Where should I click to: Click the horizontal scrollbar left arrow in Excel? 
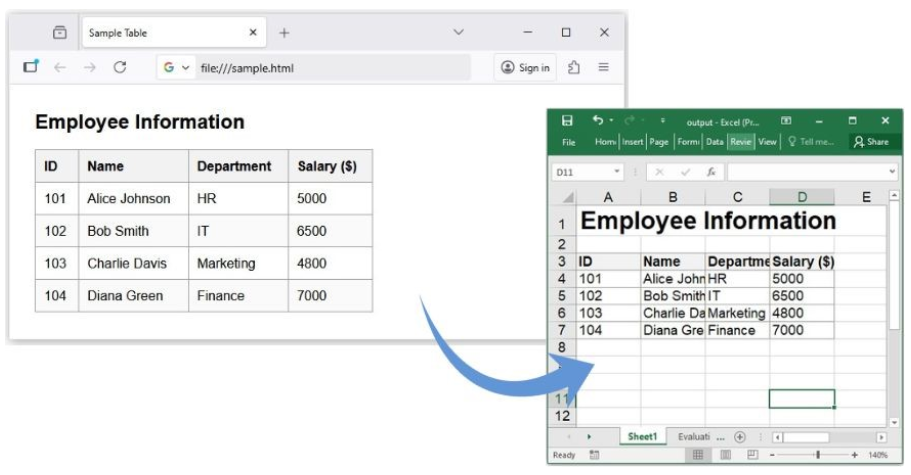778,437
